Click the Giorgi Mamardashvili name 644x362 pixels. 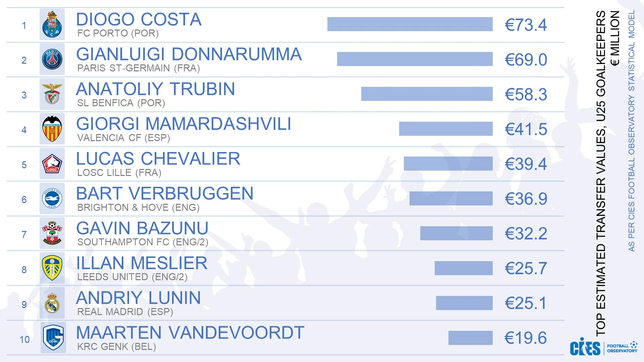click(x=183, y=124)
